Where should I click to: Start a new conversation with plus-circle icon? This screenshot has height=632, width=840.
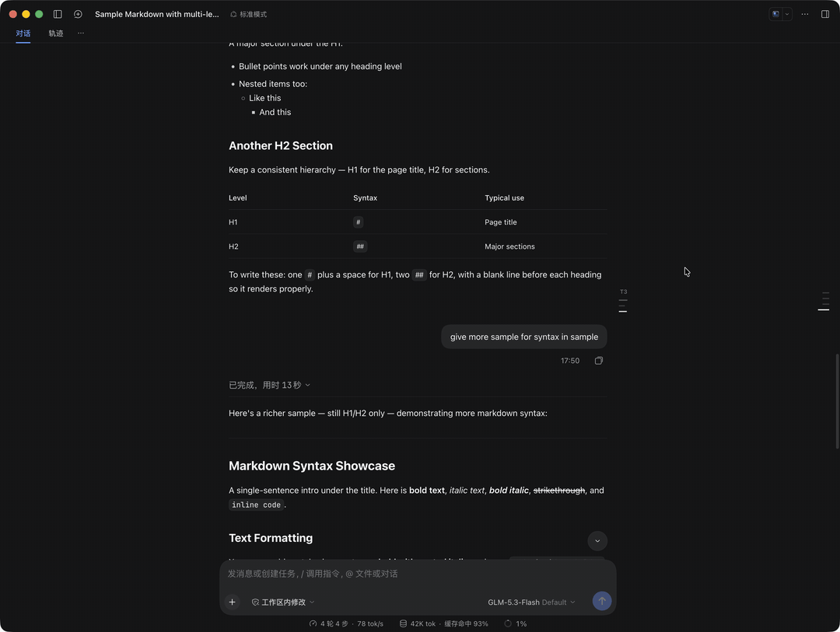click(78, 14)
